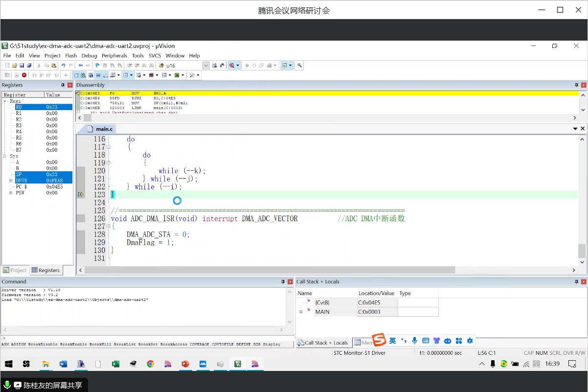Open the Peripherals menu
588x392 pixels.
(x=114, y=56)
